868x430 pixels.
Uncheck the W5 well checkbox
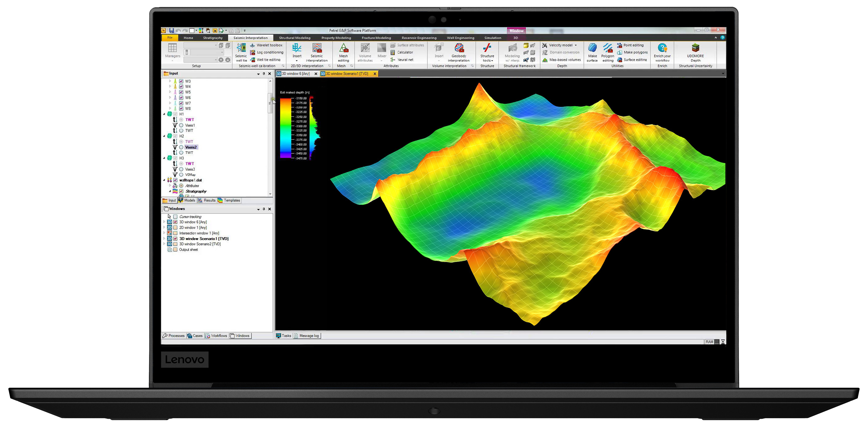click(x=181, y=92)
